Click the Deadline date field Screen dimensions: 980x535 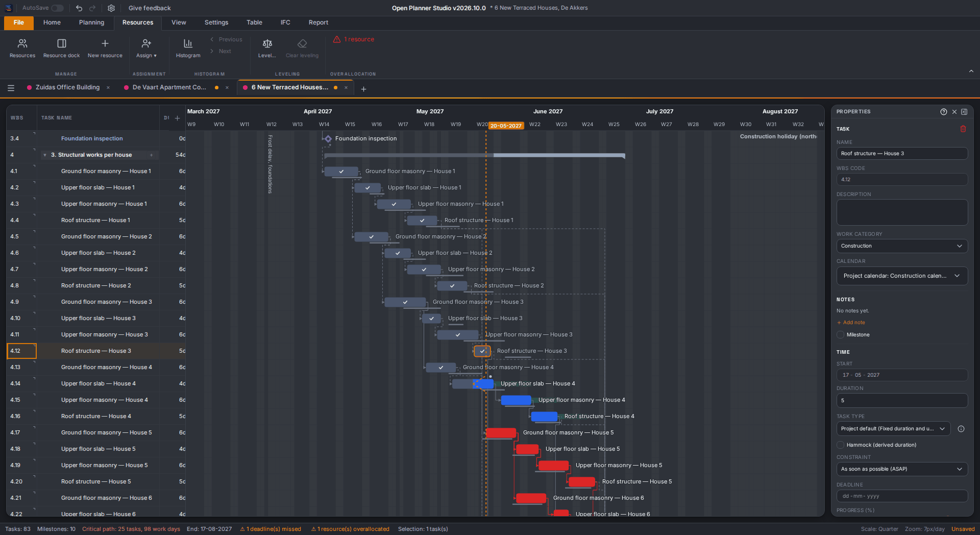click(902, 496)
